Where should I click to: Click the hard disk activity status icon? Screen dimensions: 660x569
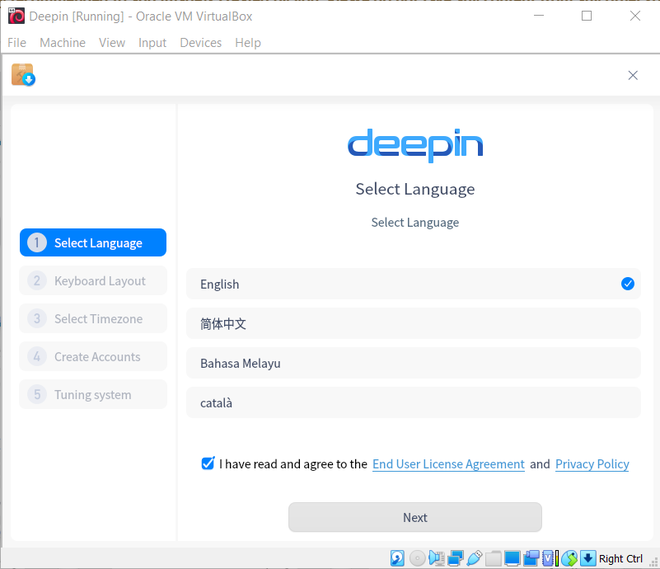click(x=397, y=558)
